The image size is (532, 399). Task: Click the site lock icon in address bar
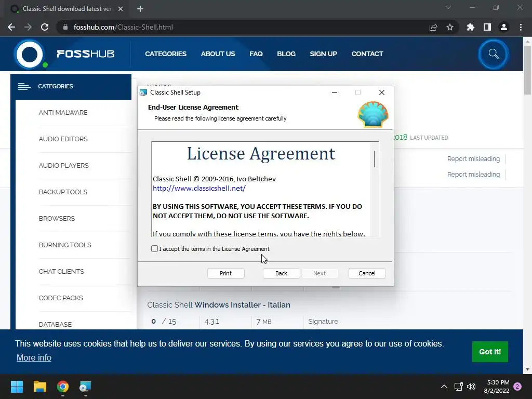(x=65, y=27)
